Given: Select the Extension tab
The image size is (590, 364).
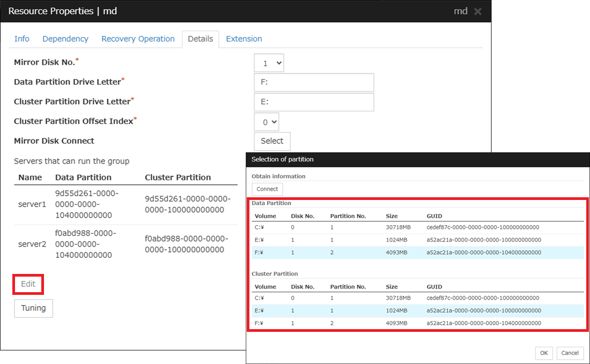Looking at the screenshot, I should tap(244, 39).
